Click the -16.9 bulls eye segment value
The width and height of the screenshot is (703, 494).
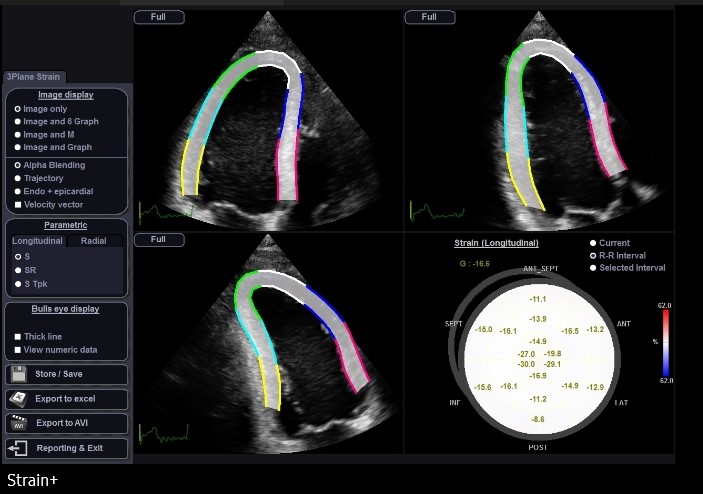pyautogui.click(x=538, y=376)
